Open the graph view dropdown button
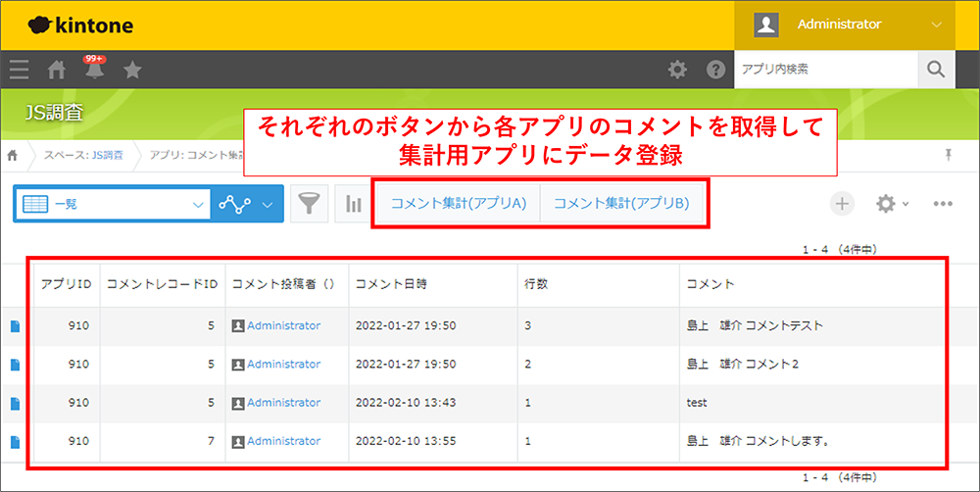This screenshot has width=980, height=492. [247, 204]
